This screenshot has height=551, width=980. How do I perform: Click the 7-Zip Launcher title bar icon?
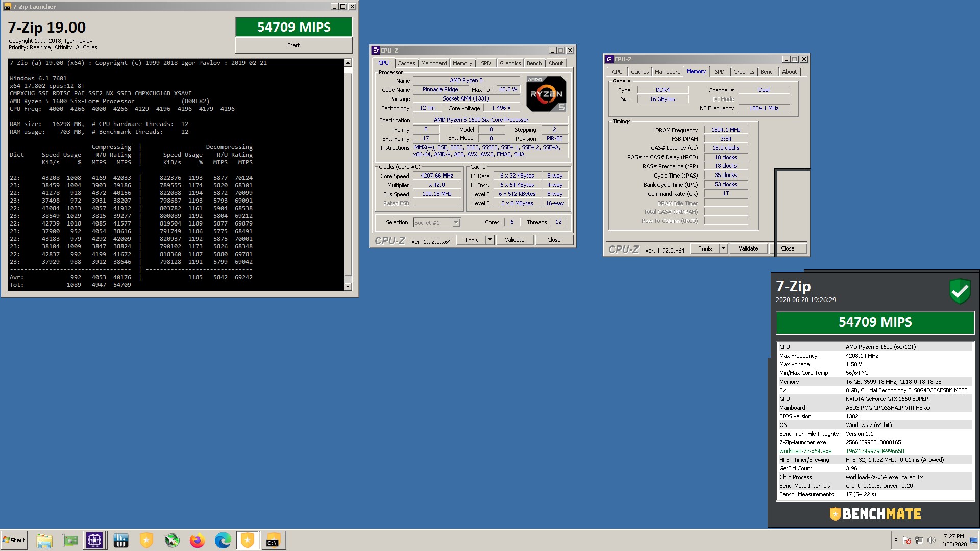(x=7, y=7)
